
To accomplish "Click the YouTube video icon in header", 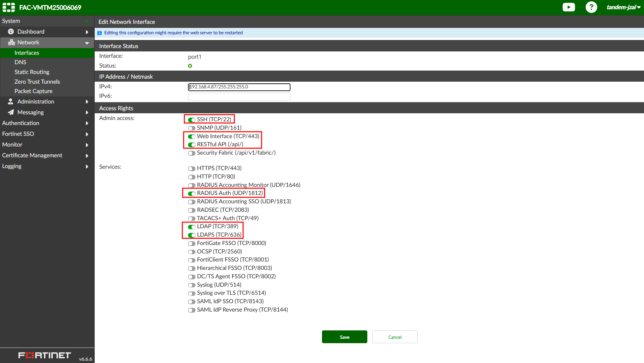I will click(568, 7).
